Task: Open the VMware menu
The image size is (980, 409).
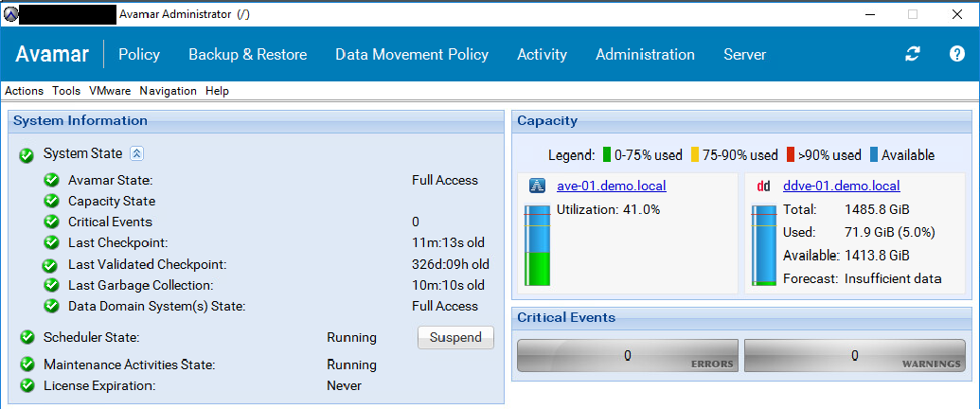Action: tap(110, 91)
